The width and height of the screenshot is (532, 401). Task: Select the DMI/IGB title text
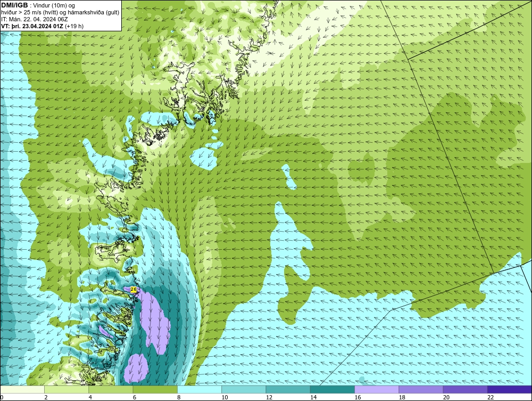pyautogui.click(x=15, y=5)
